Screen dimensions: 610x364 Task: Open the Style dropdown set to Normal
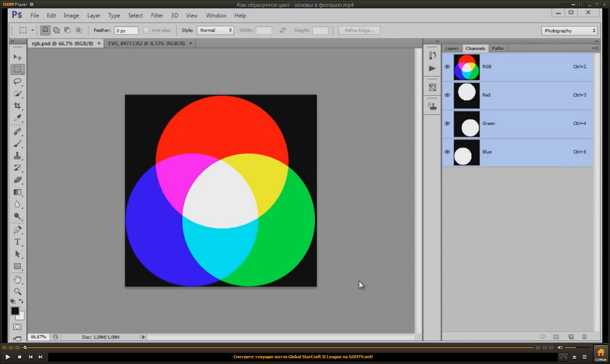215,31
